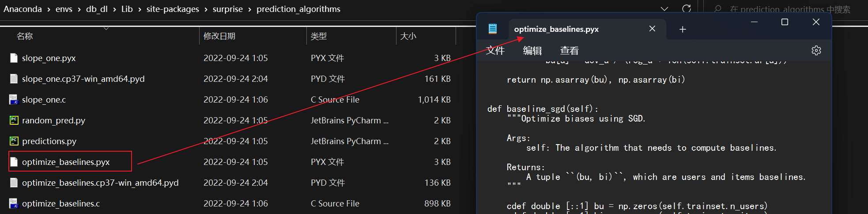Click the random_pred.py PyCharm file icon
868x214 pixels.
[x=14, y=120]
